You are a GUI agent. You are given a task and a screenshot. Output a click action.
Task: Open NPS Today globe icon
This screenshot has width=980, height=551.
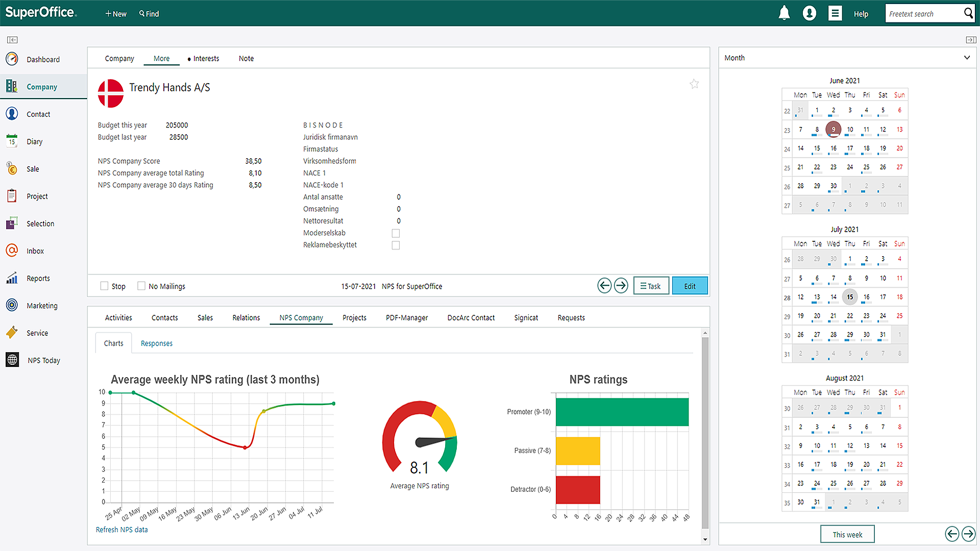(12, 360)
